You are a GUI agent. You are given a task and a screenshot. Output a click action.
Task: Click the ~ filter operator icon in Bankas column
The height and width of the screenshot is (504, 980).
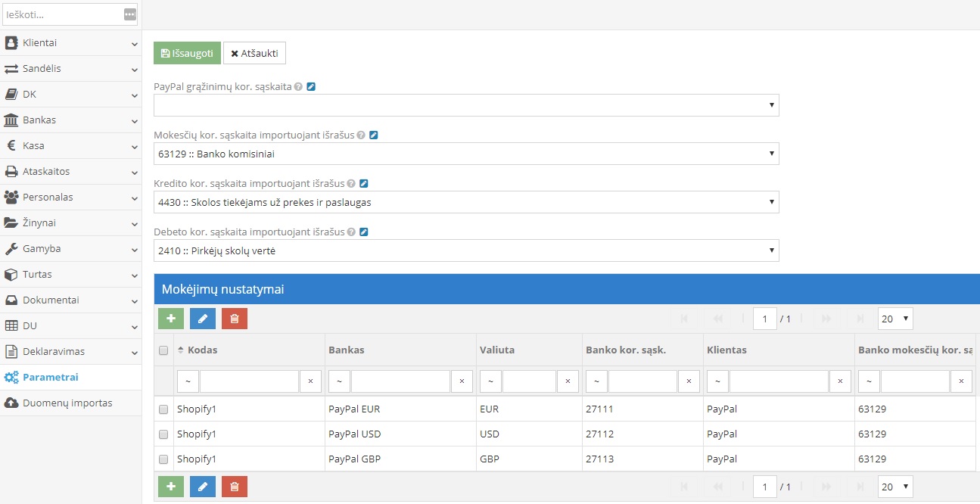(x=338, y=381)
